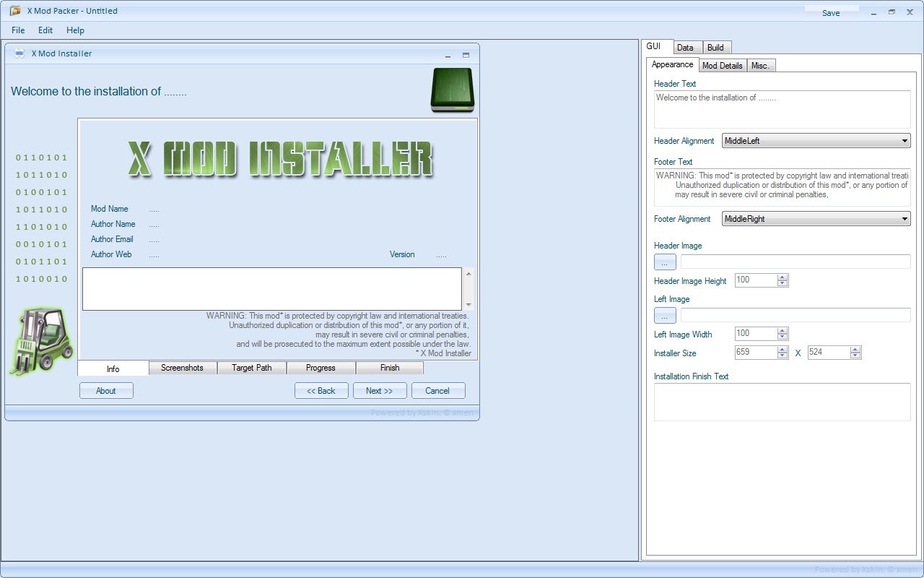Switch to the Data tab
Viewport: 924px width, 578px height.
[685, 48]
